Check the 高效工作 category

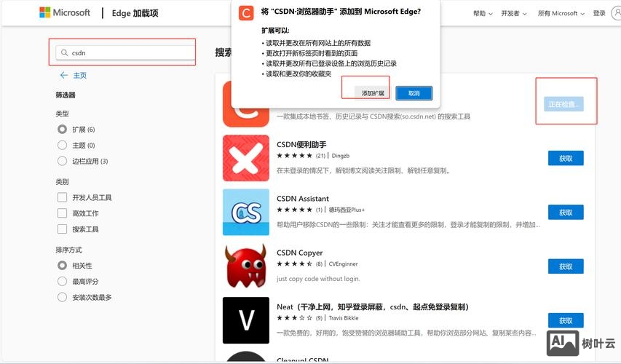(62, 213)
